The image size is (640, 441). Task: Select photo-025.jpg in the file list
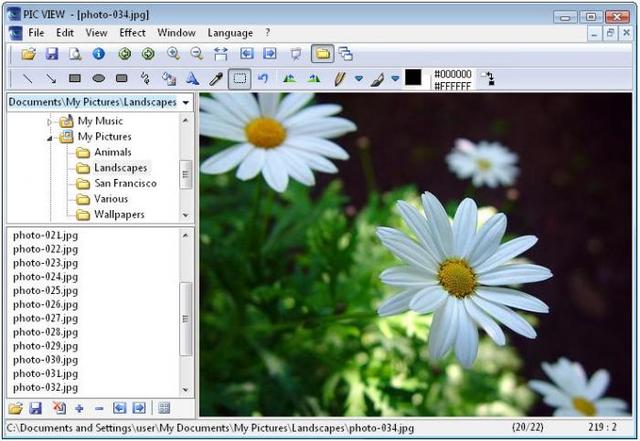45,291
